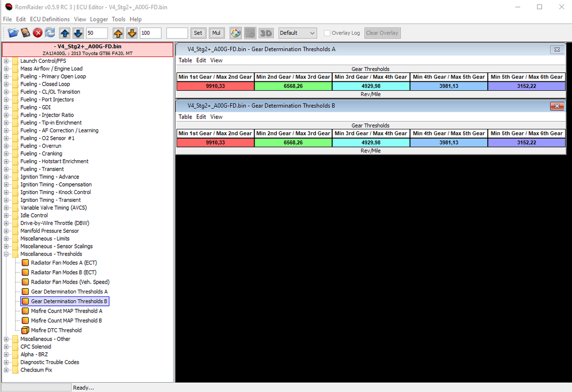The height and width of the screenshot is (392, 572).
Task: Click green cell 6568,26 in Thresholds B
Action: point(293,143)
